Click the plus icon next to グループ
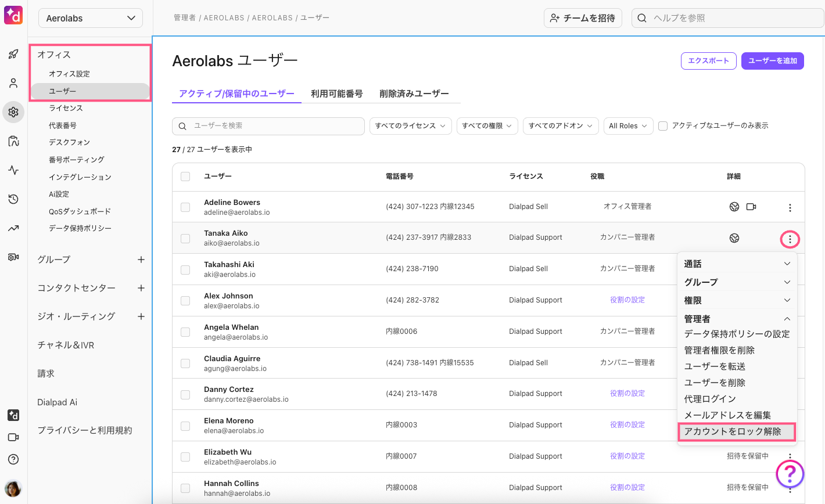The width and height of the screenshot is (825, 504). click(141, 260)
